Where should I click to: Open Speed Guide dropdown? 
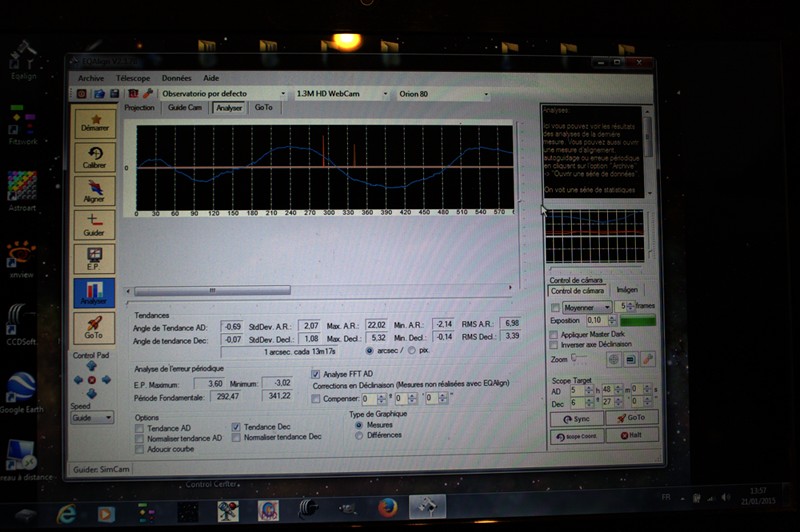tap(92, 418)
